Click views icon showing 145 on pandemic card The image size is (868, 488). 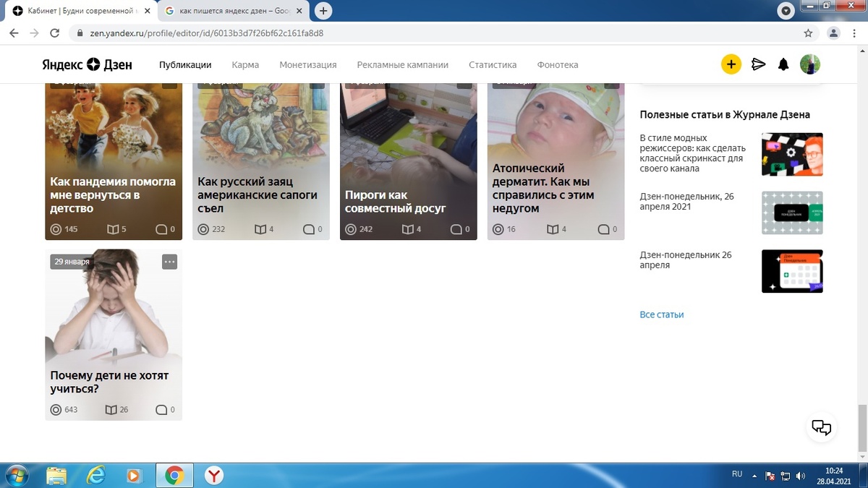pyautogui.click(x=56, y=229)
